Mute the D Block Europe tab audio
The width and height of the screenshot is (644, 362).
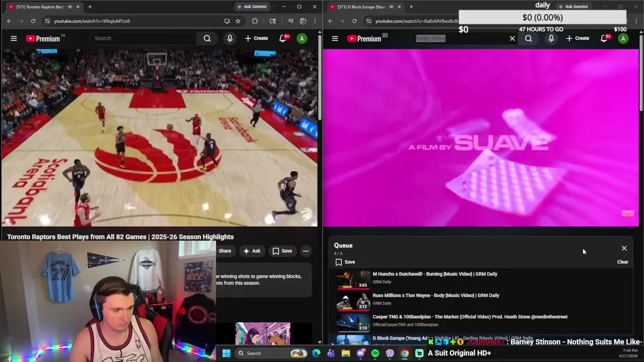click(391, 7)
